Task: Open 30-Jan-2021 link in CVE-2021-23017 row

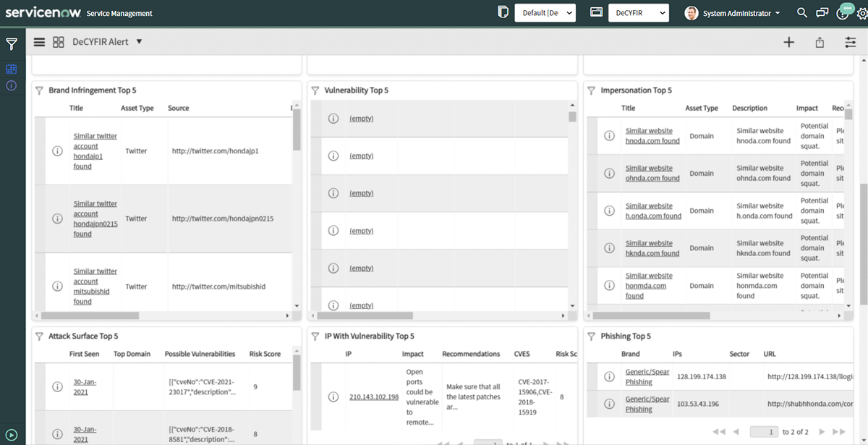Action: [x=83, y=387]
